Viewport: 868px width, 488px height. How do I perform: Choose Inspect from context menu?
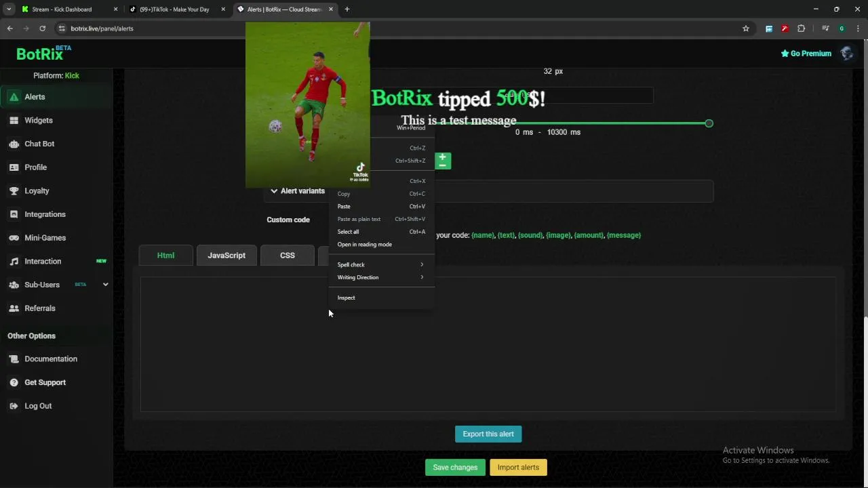381,298
